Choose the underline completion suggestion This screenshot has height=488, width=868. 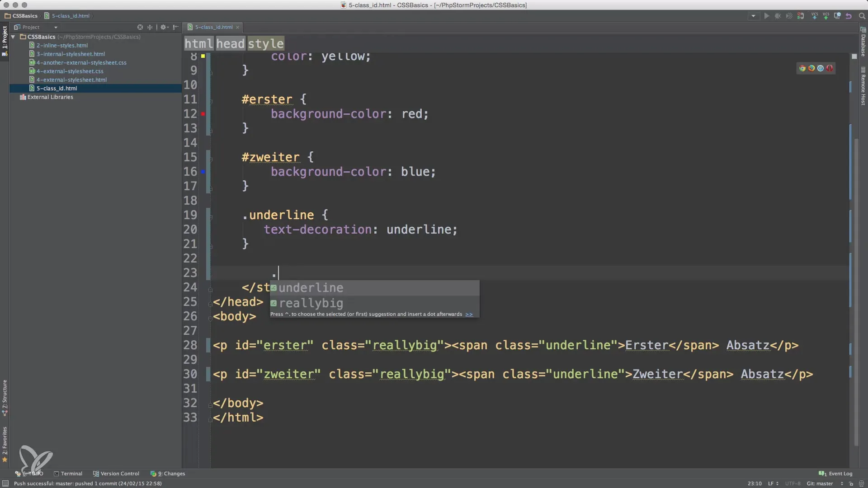(374, 288)
